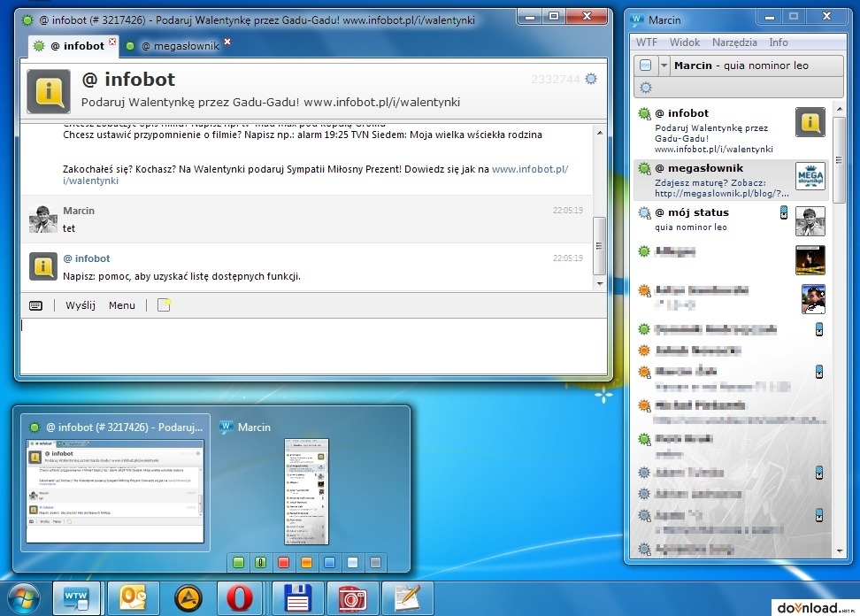Image resolution: width=860 pixels, height=616 pixels.
Task: Click the sun icon below Marcin status bar
Action: click(x=646, y=88)
